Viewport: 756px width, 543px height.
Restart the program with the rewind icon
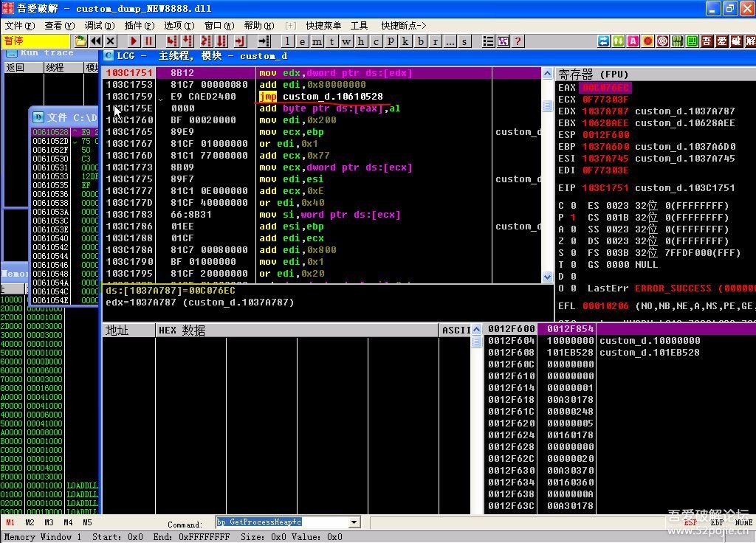[x=95, y=41]
